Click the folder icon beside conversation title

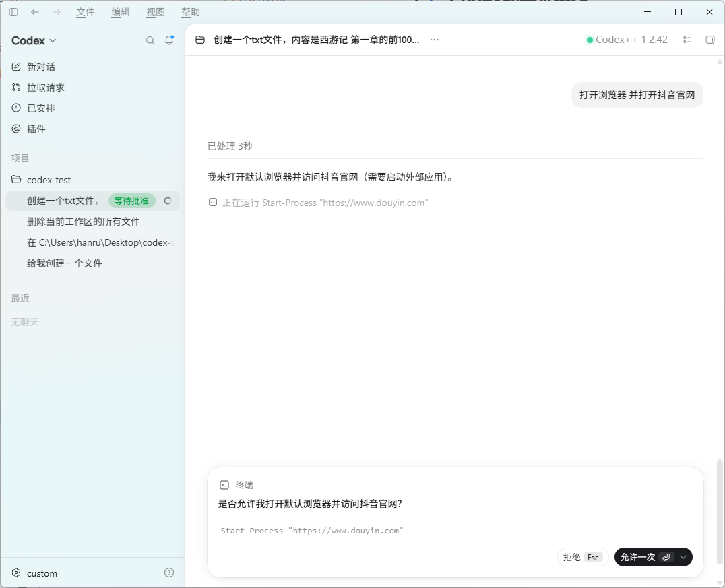click(x=199, y=40)
